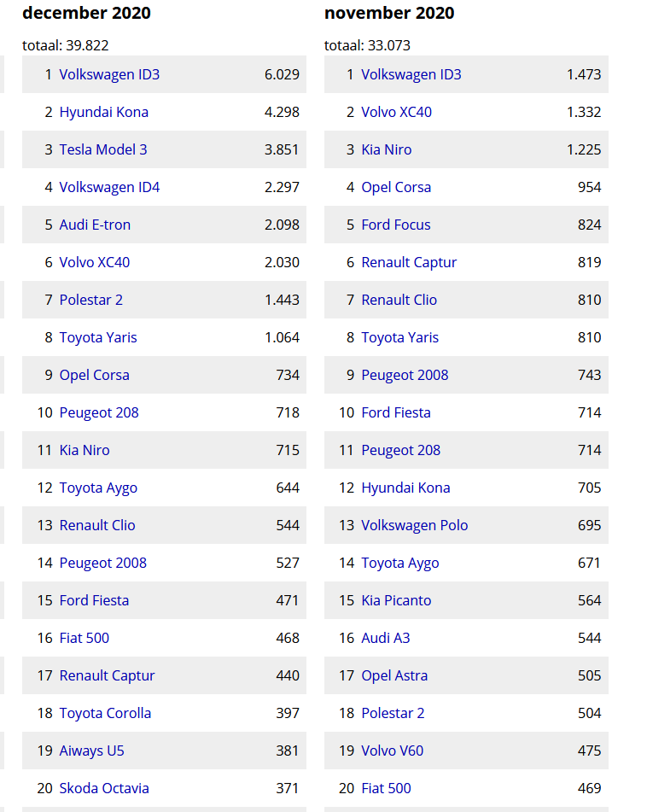Open Renault Captur in November list

click(409, 262)
